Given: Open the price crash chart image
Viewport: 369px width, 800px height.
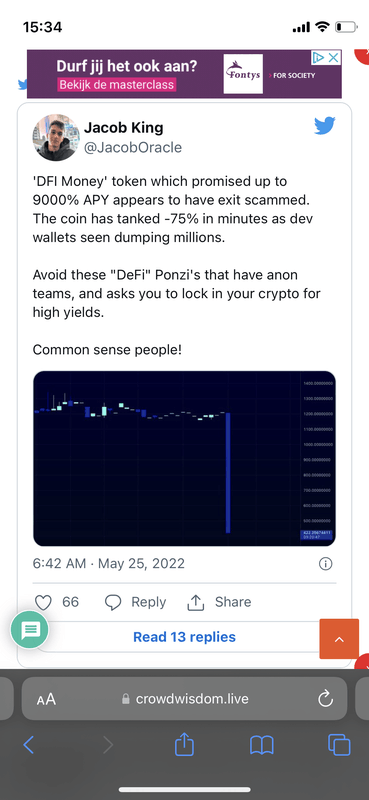Looking at the screenshot, I should (x=184, y=459).
